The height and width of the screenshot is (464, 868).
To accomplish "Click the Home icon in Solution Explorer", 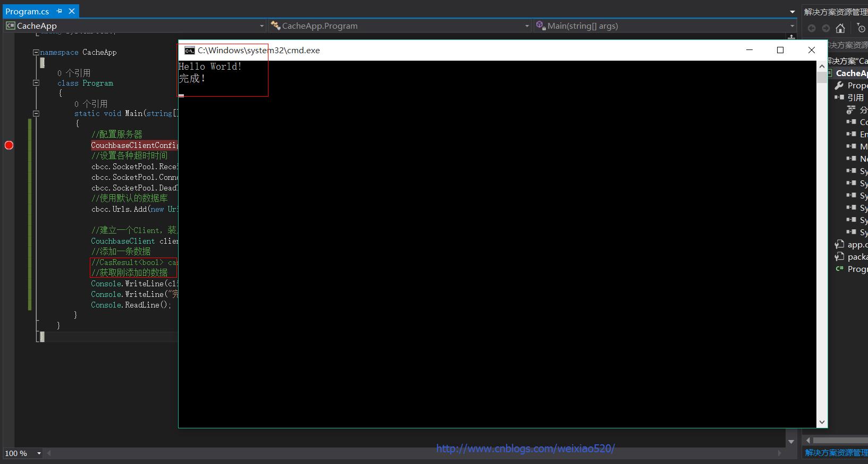I will [840, 28].
